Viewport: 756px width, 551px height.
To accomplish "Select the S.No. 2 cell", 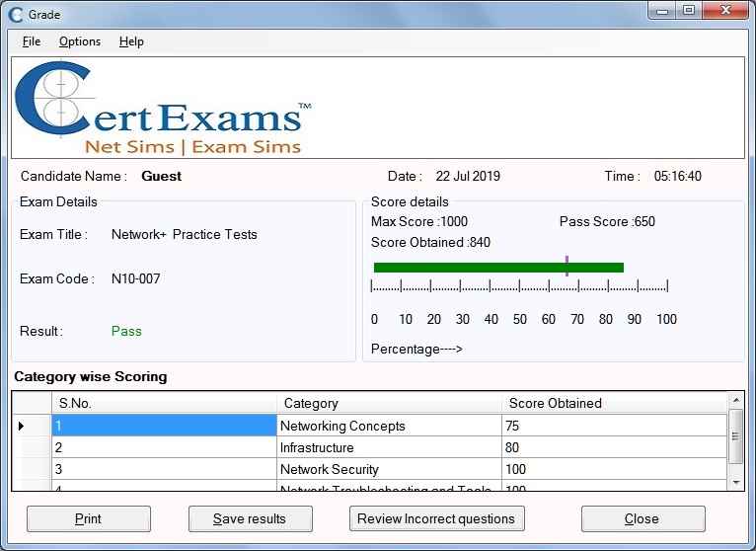I will 165,447.
